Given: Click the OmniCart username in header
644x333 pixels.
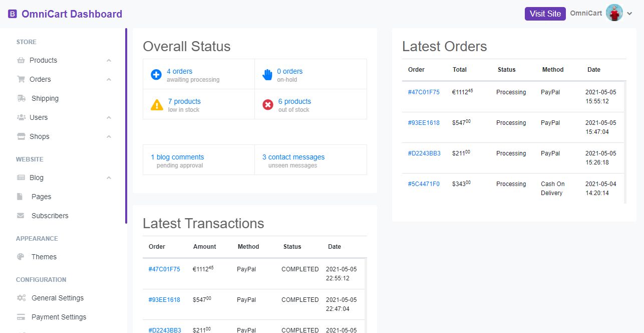Looking at the screenshot, I should coord(586,13).
